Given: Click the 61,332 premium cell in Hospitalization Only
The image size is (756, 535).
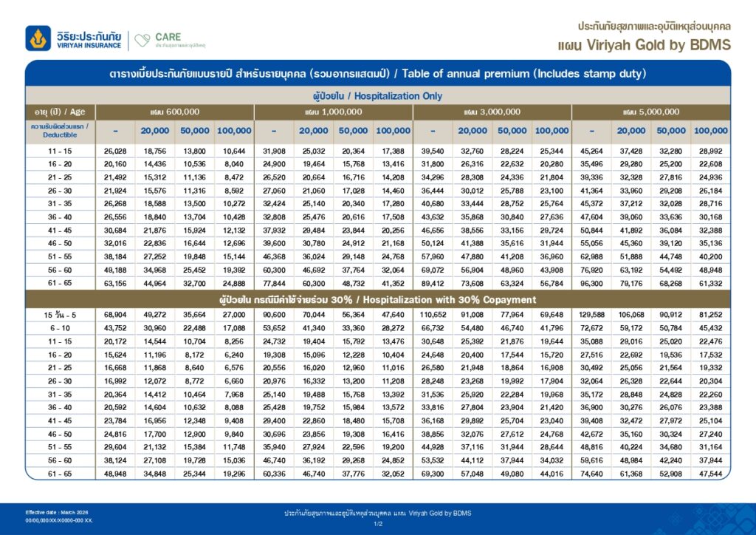Looking at the screenshot, I should [710, 284].
